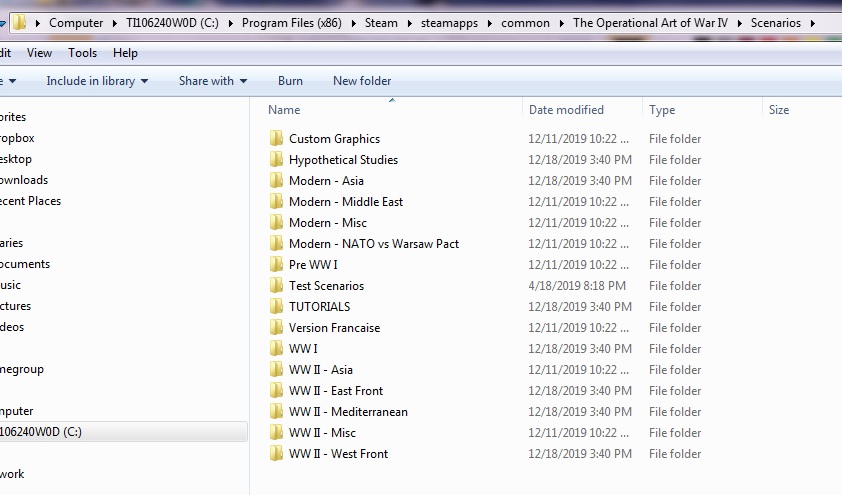The width and height of the screenshot is (842, 495).
Task: Open the Include in library dropdown
Action: 97,81
